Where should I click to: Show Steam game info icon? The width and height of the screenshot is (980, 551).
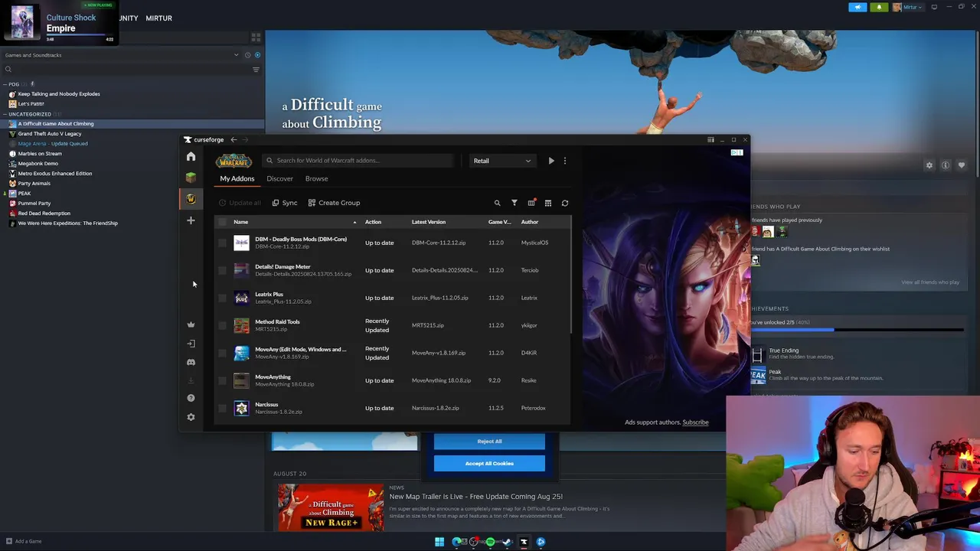coord(946,165)
